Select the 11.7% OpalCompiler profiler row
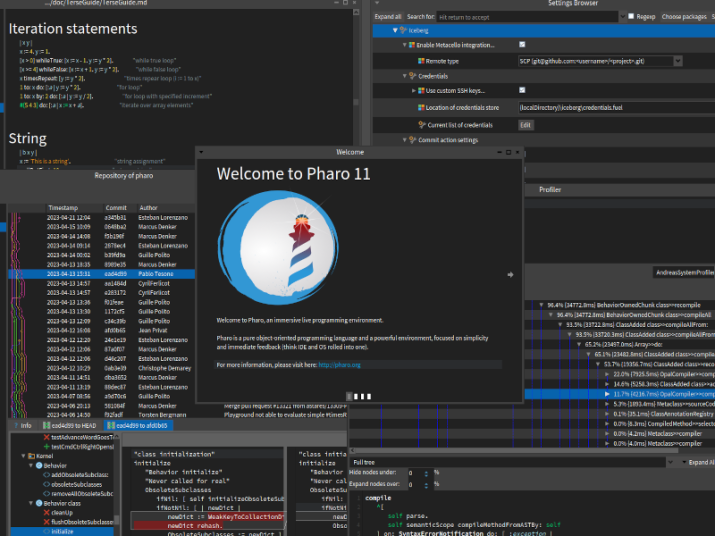715x536 pixels. 619,394
